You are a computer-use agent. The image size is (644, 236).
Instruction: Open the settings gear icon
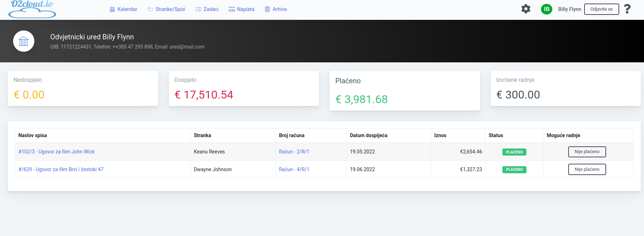526,9
